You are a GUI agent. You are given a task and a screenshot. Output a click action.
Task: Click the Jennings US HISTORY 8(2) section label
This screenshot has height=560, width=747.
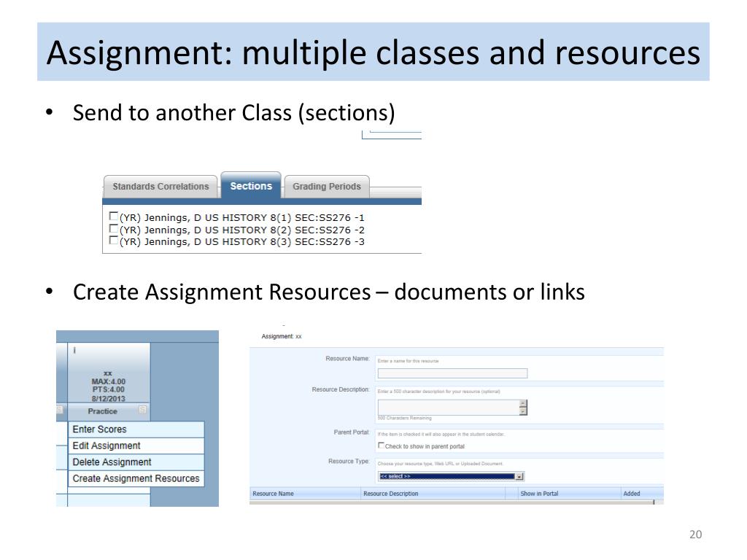point(242,230)
